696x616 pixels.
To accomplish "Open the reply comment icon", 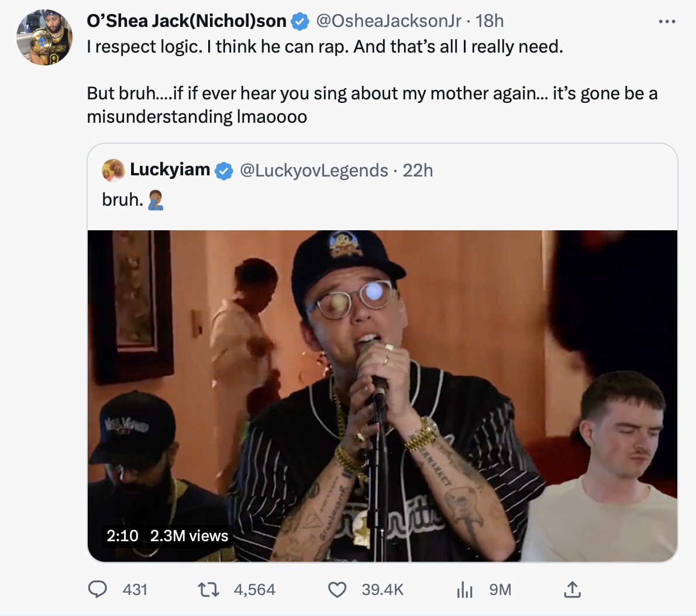I will tap(98, 589).
